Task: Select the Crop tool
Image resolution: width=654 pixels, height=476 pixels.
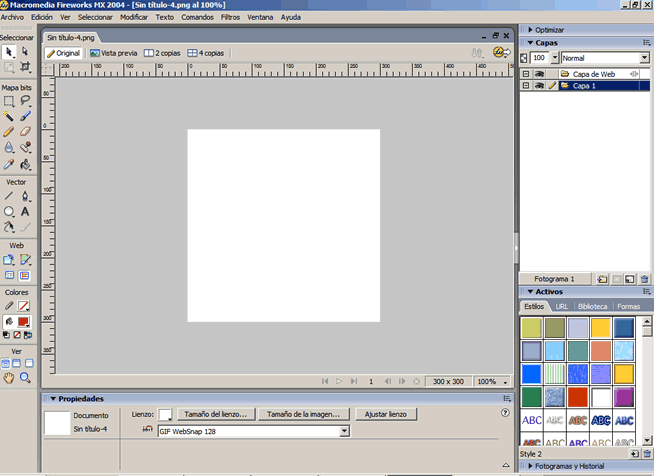Action: click(x=25, y=67)
